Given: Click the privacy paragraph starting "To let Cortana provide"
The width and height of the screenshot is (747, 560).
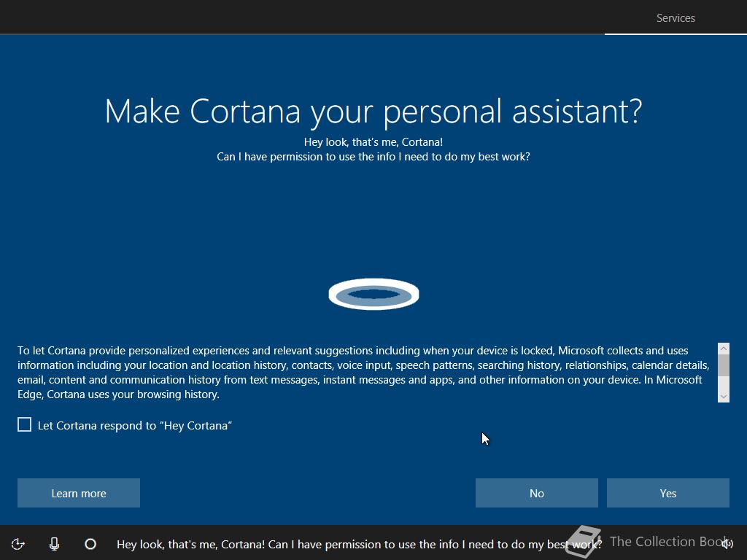Looking at the screenshot, I should pos(363,373).
